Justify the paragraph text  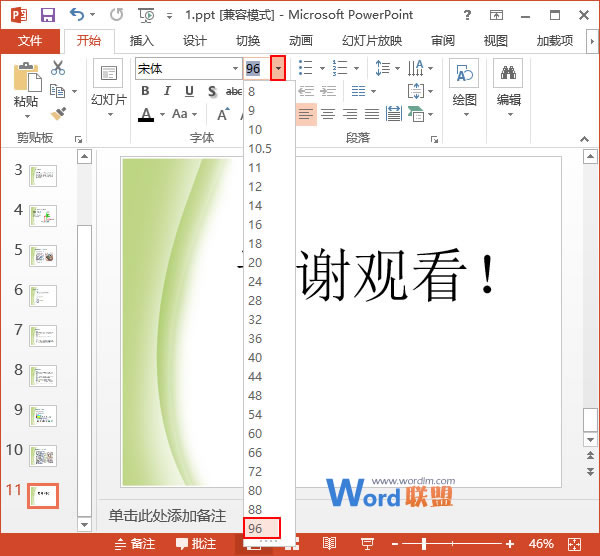(372, 114)
